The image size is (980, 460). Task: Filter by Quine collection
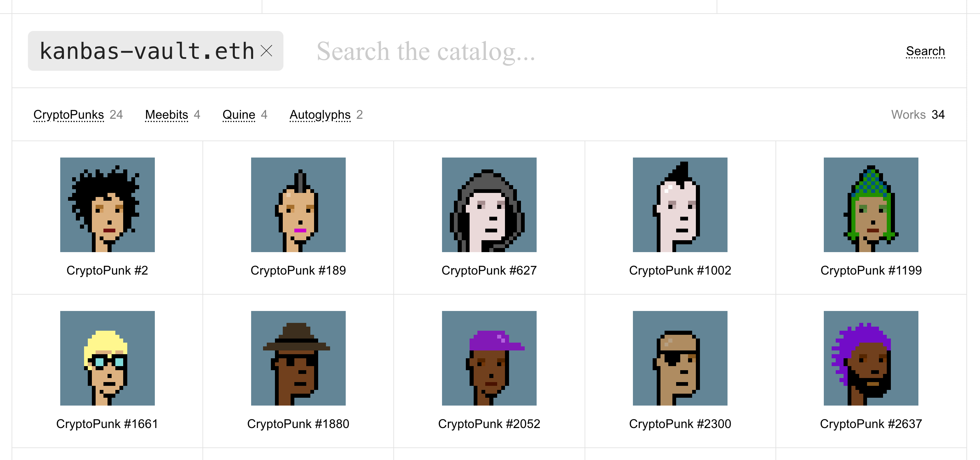tap(239, 115)
